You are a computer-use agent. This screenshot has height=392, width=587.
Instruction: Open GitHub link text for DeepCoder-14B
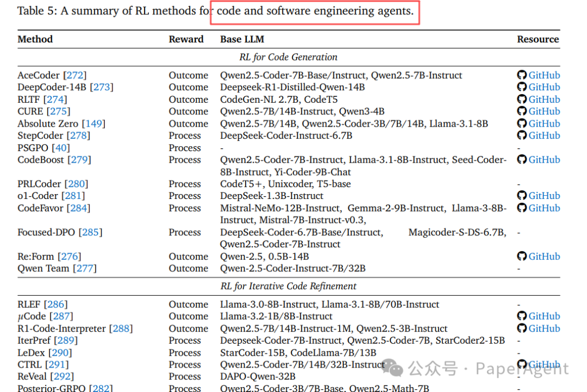click(544, 87)
